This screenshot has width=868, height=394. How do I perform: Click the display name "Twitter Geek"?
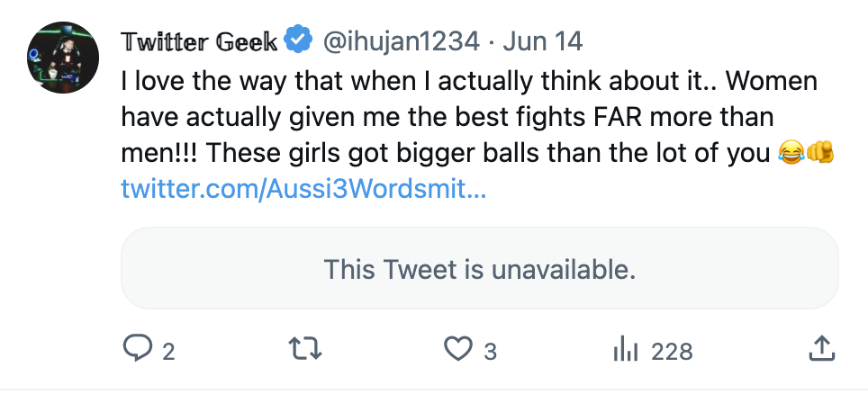pos(199,41)
